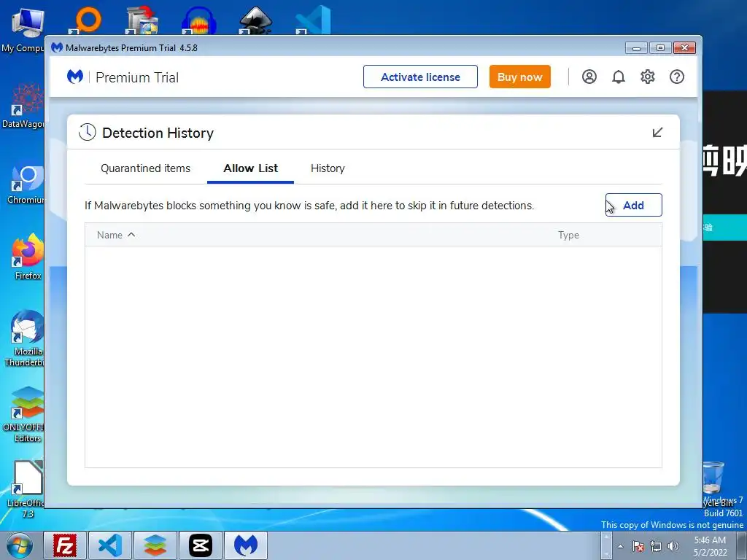Toggle the sort arrow next to Name

[131, 235]
